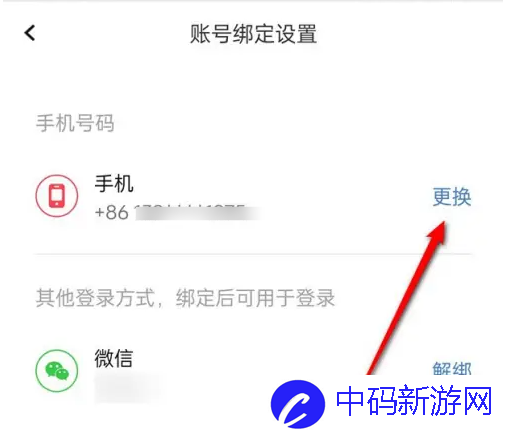Click 解绑 to unbind WeChat
This screenshot has width=513, height=430.
pyautogui.click(x=452, y=368)
